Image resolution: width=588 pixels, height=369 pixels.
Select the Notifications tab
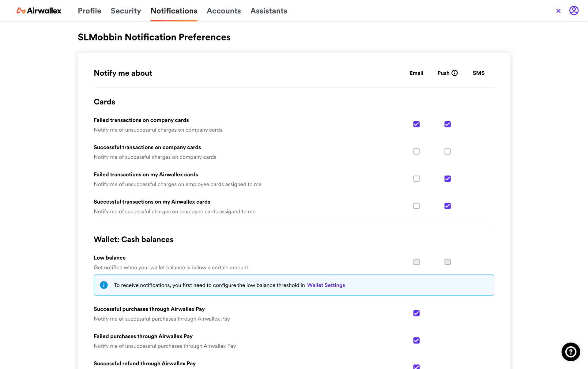[x=174, y=11]
